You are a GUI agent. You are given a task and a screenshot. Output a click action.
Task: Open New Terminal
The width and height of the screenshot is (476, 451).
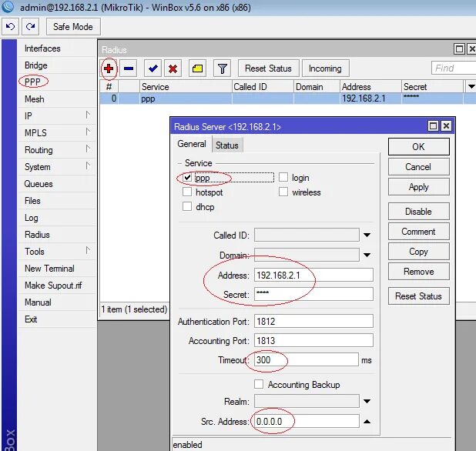click(49, 269)
